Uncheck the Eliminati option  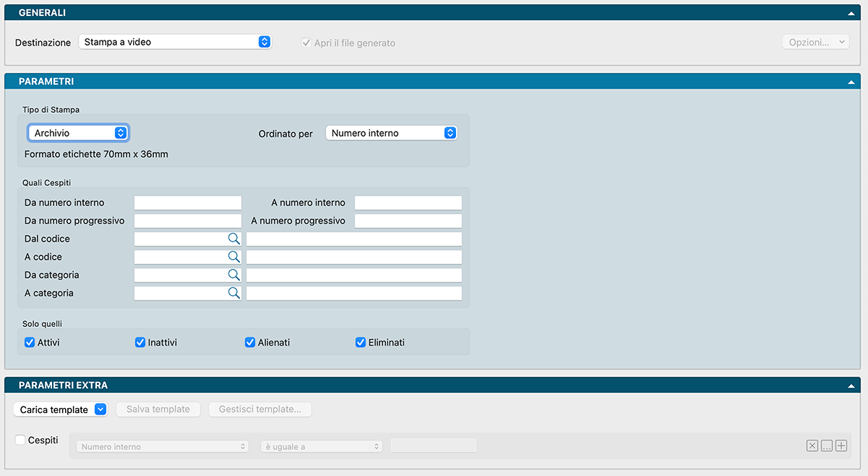coord(361,342)
